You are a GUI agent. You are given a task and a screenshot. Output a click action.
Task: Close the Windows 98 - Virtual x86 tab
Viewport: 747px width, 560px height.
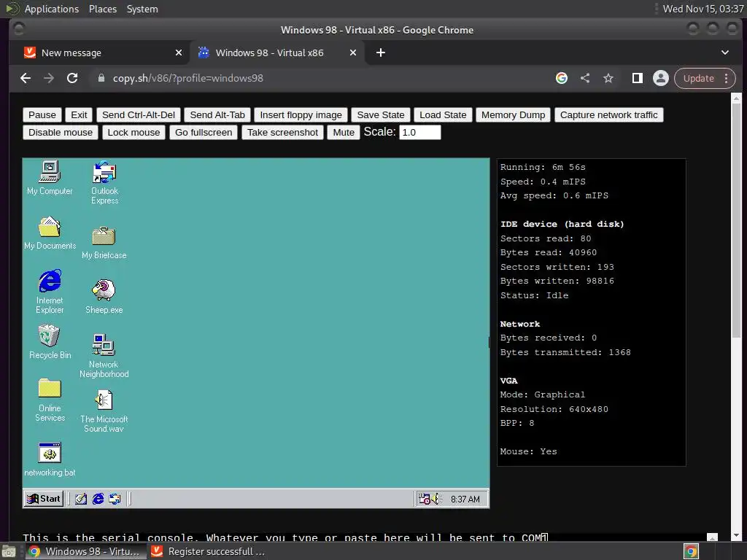(353, 52)
